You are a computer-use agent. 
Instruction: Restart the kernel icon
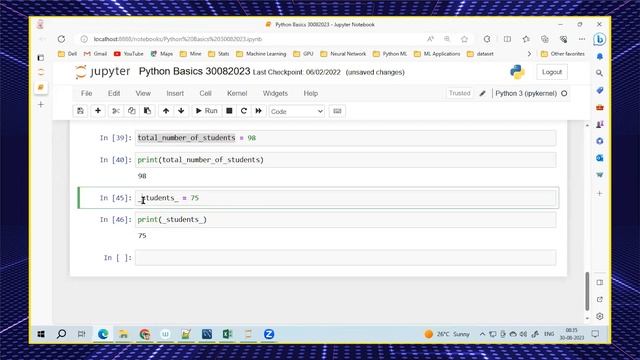click(x=244, y=111)
